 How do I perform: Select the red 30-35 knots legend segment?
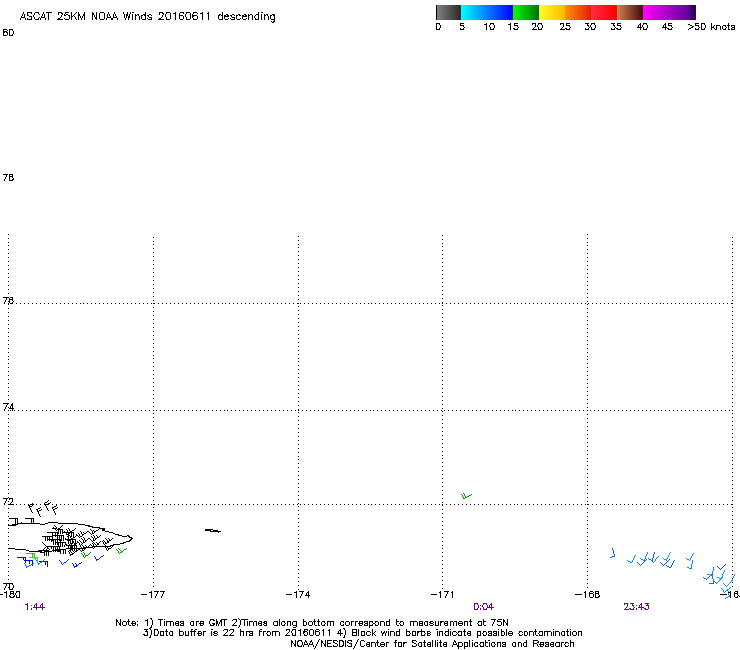(604, 12)
